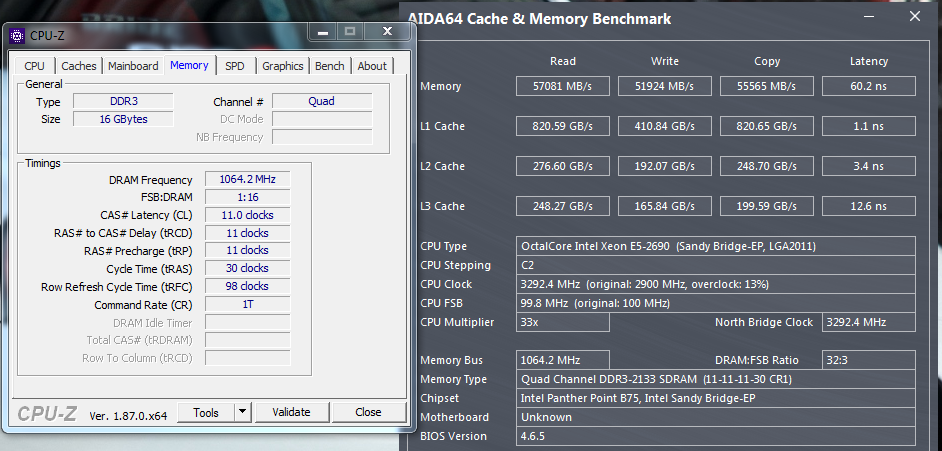
Task: Click L1 Cache Latency value 1.1 ns
Action: coord(869,126)
